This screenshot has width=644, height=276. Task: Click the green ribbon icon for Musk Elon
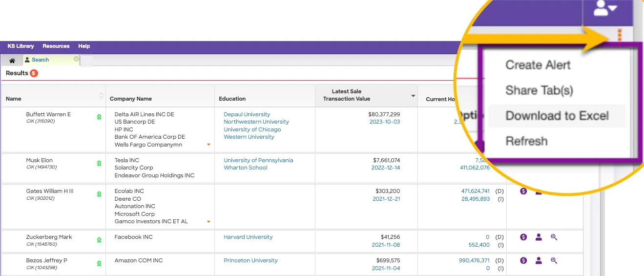coord(99,163)
